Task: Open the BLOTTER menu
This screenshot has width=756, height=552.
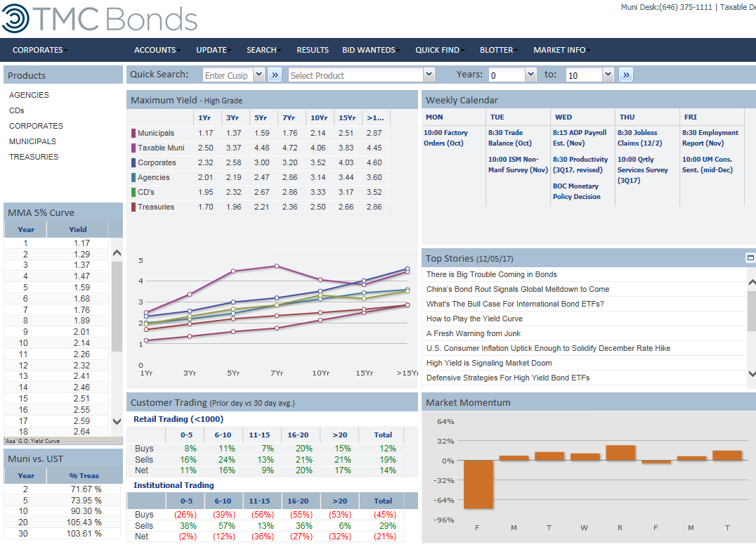Action: pyautogui.click(x=499, y=50)
